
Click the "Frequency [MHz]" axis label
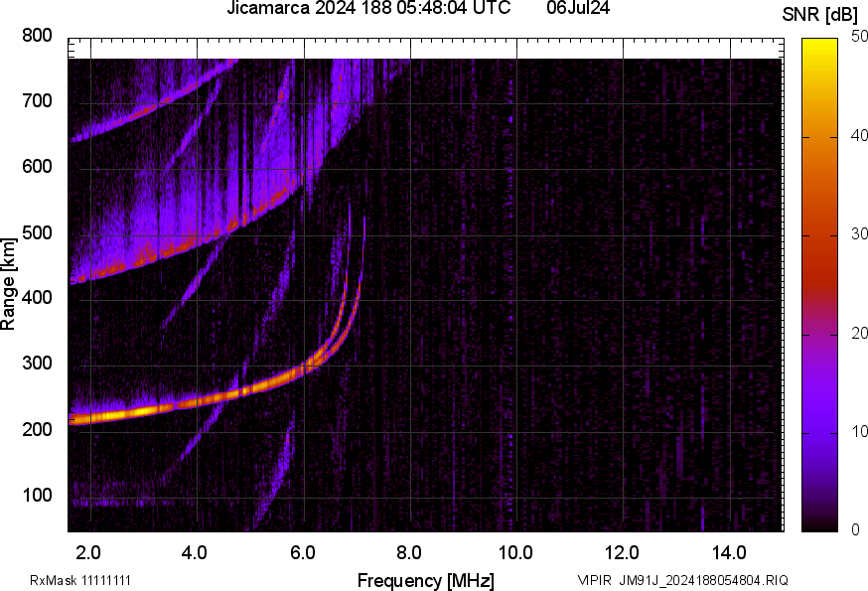pyautogui.click(x=426, y=581)
